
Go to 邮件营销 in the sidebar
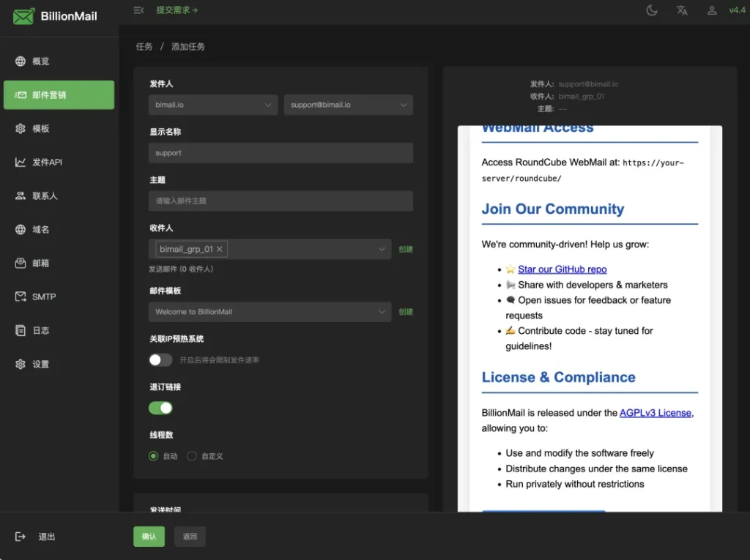pyautogui.click(x=59, y=95)
